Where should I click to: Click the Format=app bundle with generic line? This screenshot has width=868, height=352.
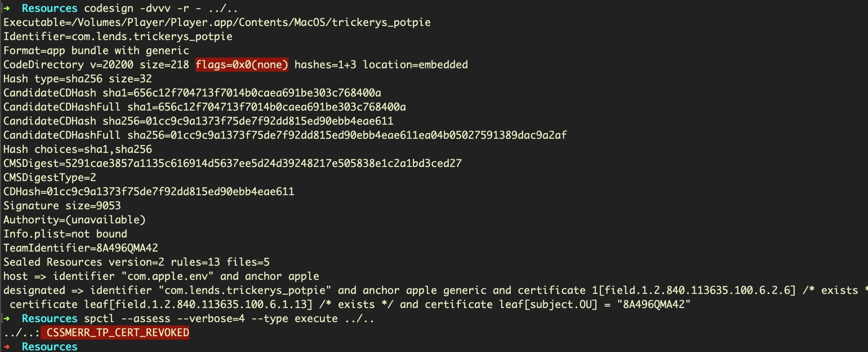[x=96, y=51]
